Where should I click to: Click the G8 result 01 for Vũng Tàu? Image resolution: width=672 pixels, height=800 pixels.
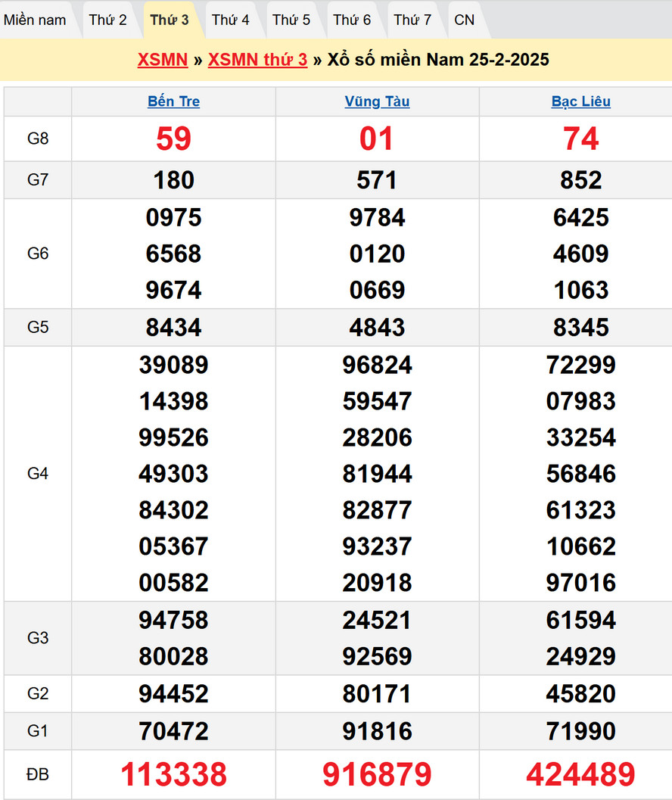click(377, 139)
